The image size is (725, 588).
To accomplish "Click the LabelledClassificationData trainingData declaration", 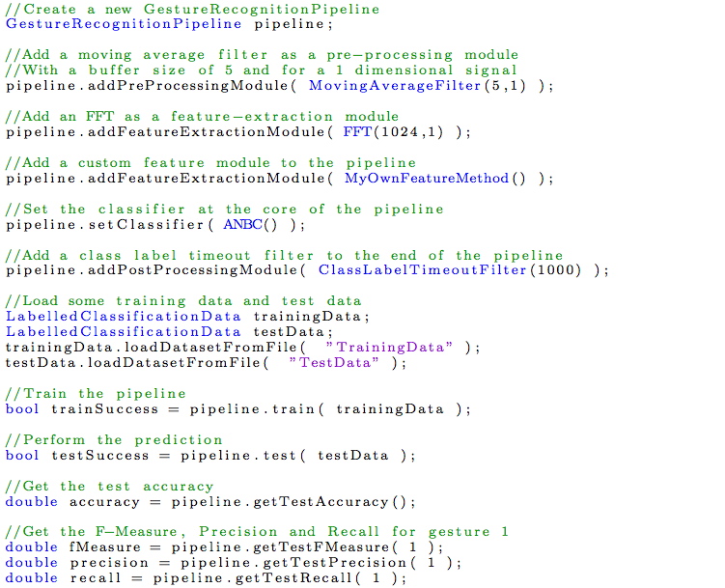I will (187, 317).
